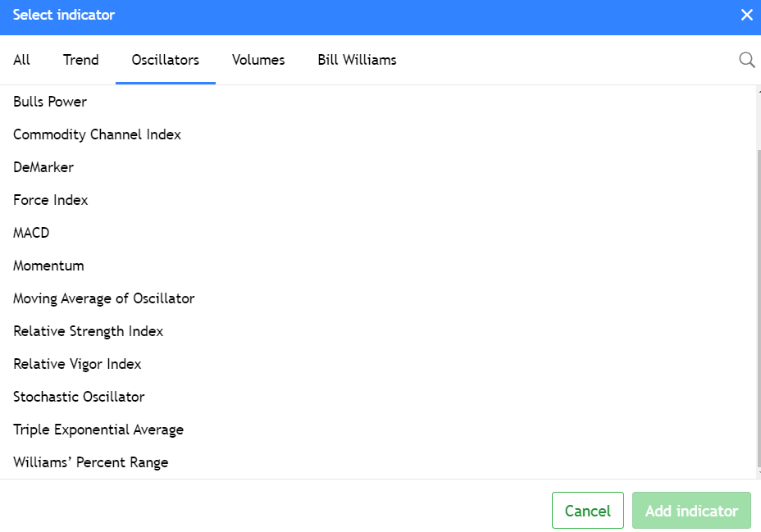Pick Force Index from the list
Image resolution: width=761 pixels, height=532 pixels.
pos(51,200)
